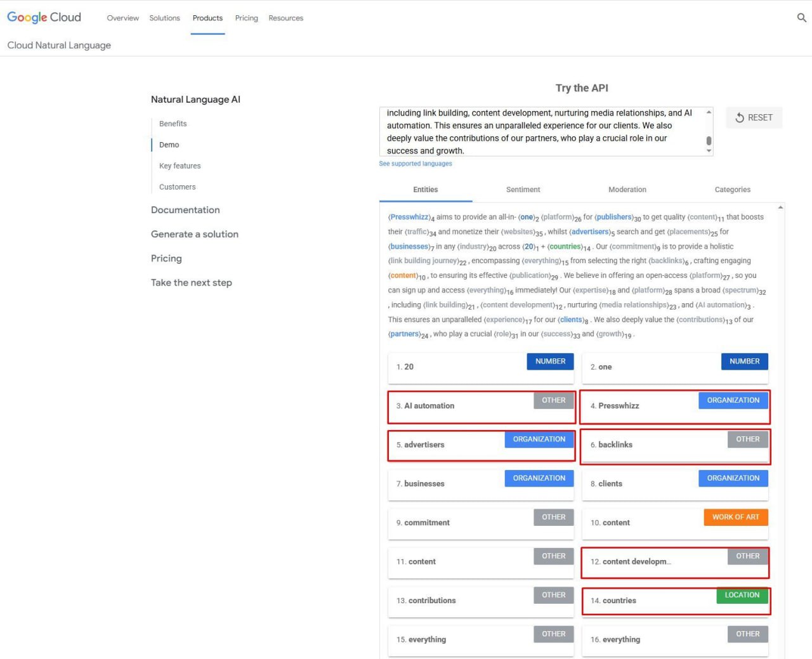Click the ORGANIZATION badge on advertisers
812x659 pixels.
539,440
